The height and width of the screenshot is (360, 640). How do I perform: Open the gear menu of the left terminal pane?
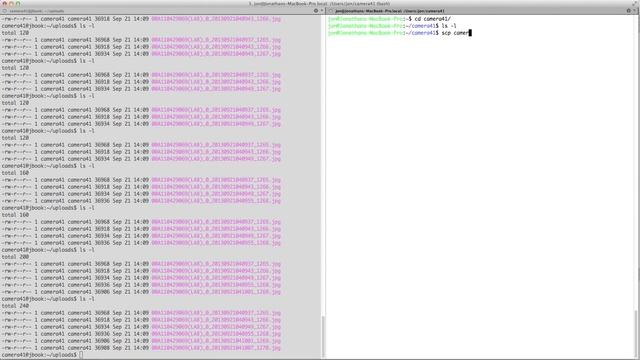click(316, 11)
